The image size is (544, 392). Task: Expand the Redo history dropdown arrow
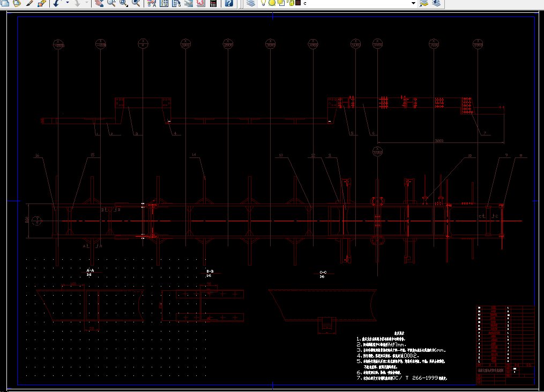(x=86, y=3)
